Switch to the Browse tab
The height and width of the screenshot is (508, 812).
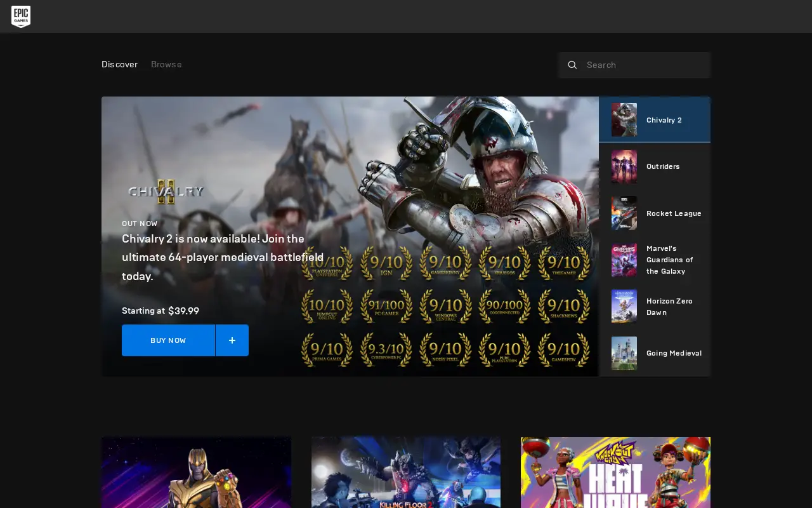(166, 64)
